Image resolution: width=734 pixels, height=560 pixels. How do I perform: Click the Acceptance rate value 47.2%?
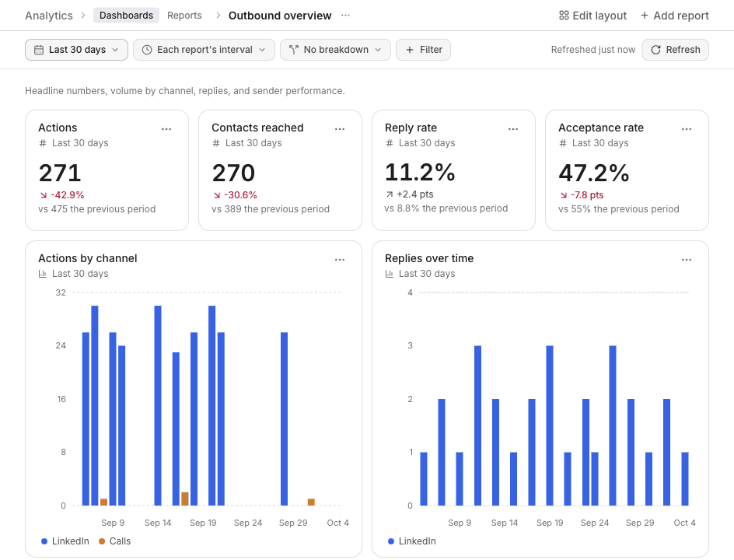pos(593,173)
